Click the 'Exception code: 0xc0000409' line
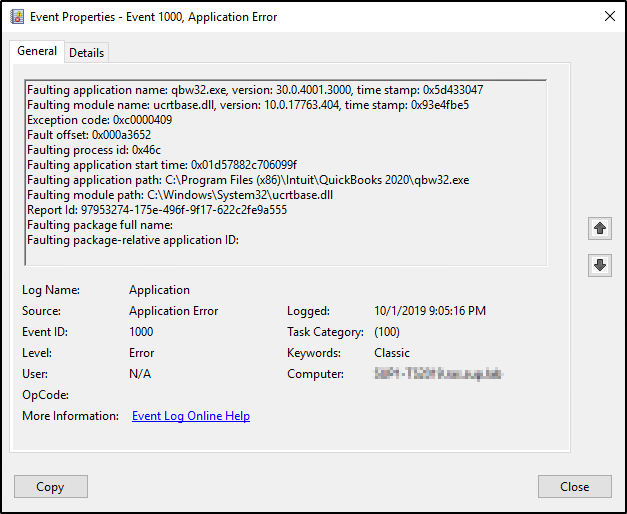627x514 pixels. coord(100,120)
